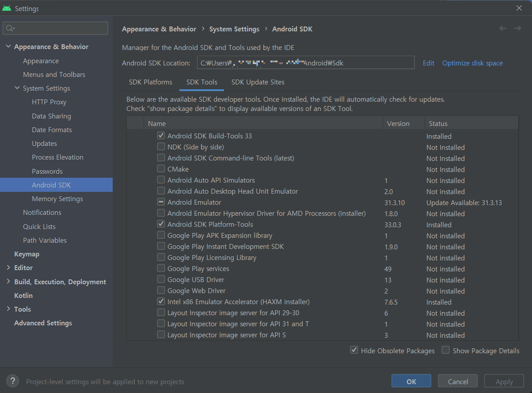This screenshot has width=532, height=393.
Task: Click Appearance & Behavior in the breadcrumb
Action: click(x=159, y=29)
